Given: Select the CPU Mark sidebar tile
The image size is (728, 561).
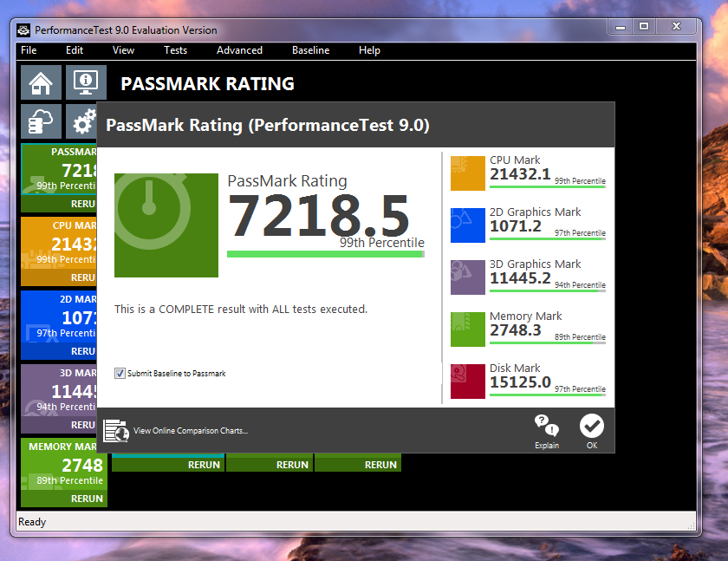Looking at the screenshot, I should pyautogui.click(x=59, y=244).
